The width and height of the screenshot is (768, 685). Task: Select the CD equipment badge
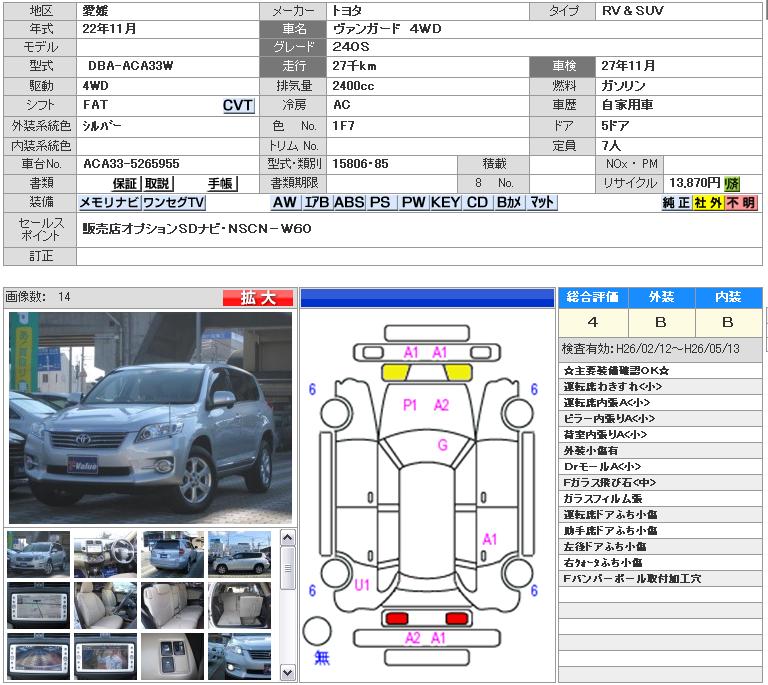pyautogui.click(x=477, y=203)
